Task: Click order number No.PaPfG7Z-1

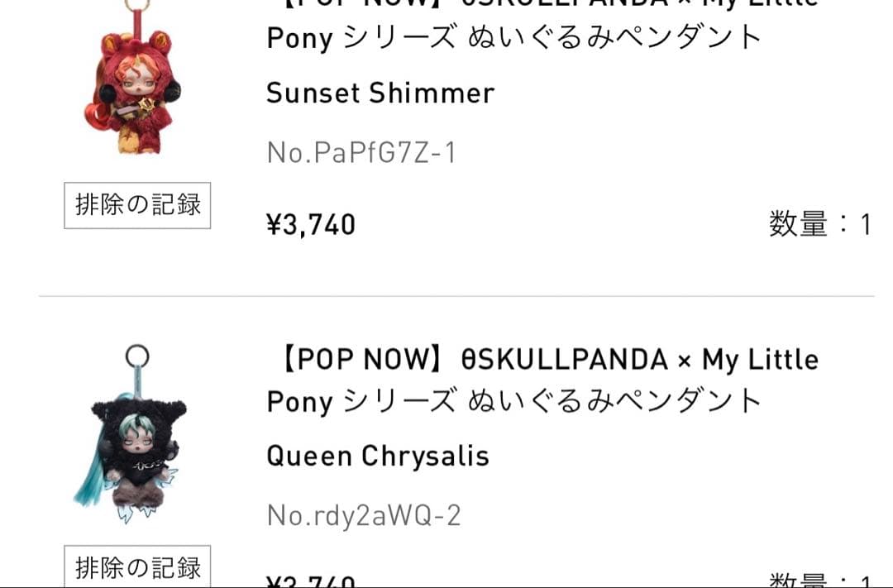Action: [361, 151]
